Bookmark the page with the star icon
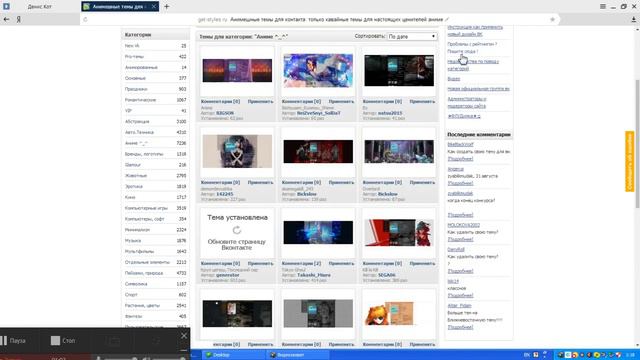The height and width of the screenshot is (360, 640). [552, 19]
